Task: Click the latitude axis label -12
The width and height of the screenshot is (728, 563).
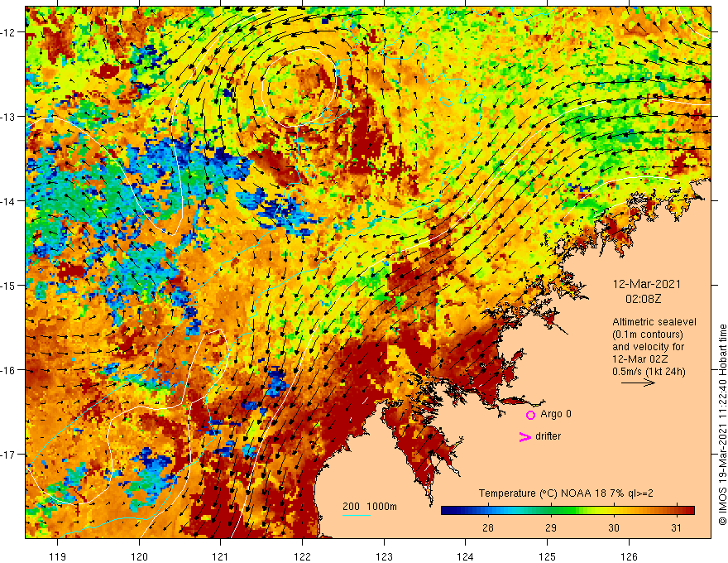Action: [10, 32]
